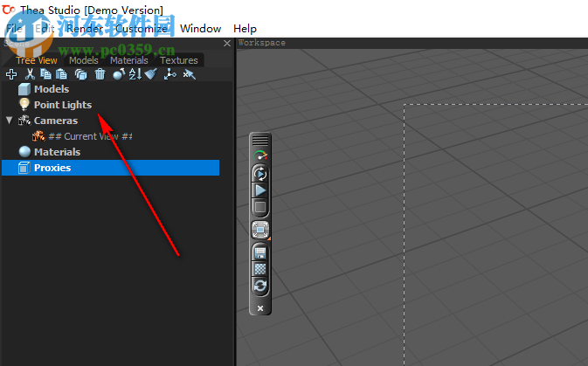Image resolution: width=588 pixels, height=366 pixels.
Task: Switch to the Models tab
Action: pos(84,60)
